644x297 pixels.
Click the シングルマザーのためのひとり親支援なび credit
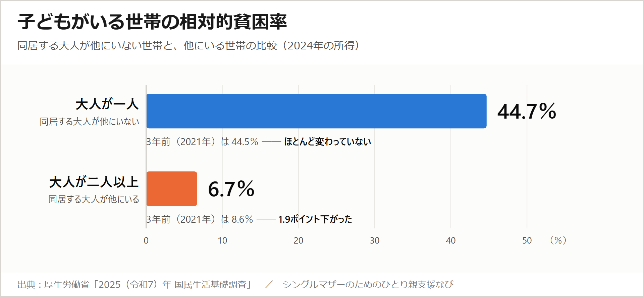[368, 285]
